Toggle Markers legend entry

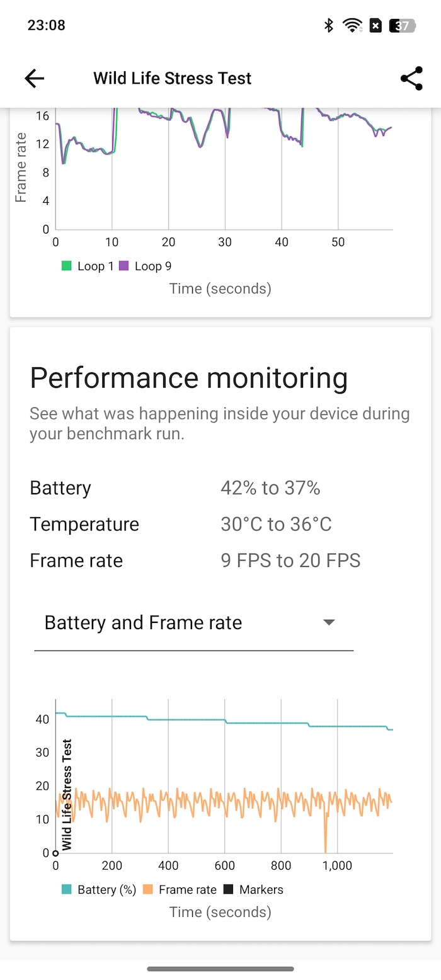(x=253, y=890)
